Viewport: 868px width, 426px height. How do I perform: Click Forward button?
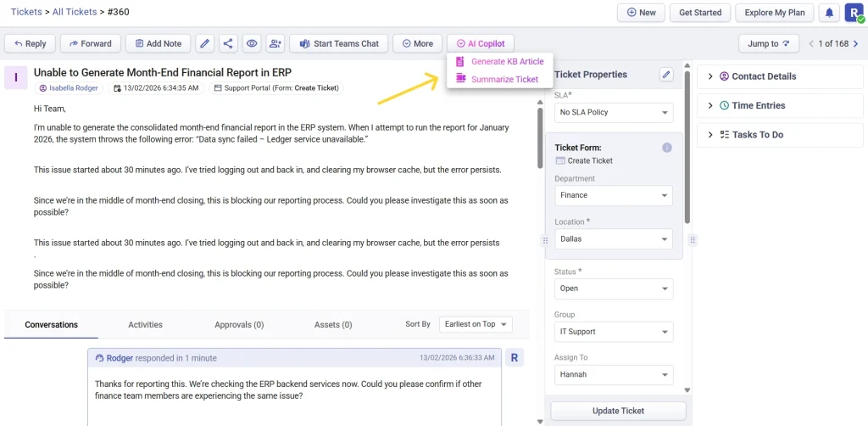tap(90, 44)
